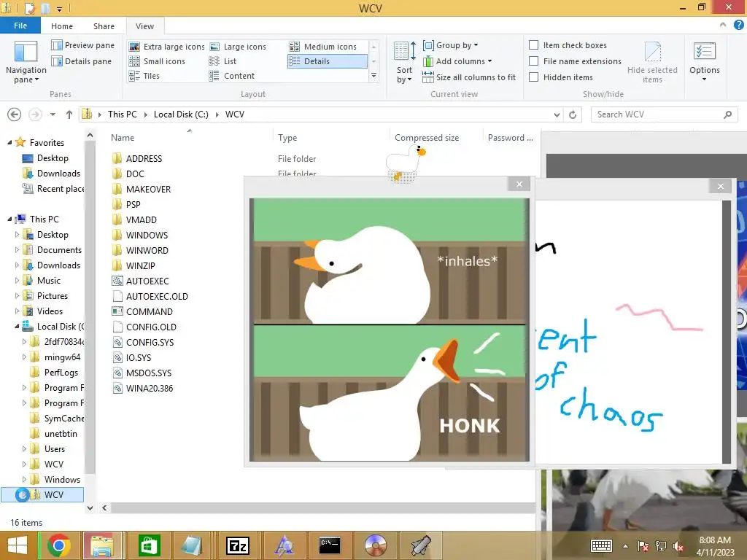Expand the Documents tree node
Screen dimensions: 747x560
click(18, 249)
